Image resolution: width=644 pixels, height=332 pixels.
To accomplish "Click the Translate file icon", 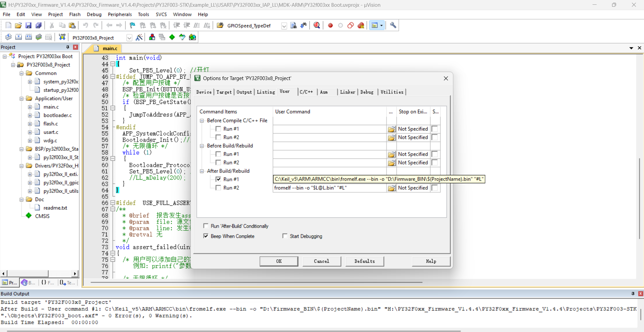I will click(8, 37).
